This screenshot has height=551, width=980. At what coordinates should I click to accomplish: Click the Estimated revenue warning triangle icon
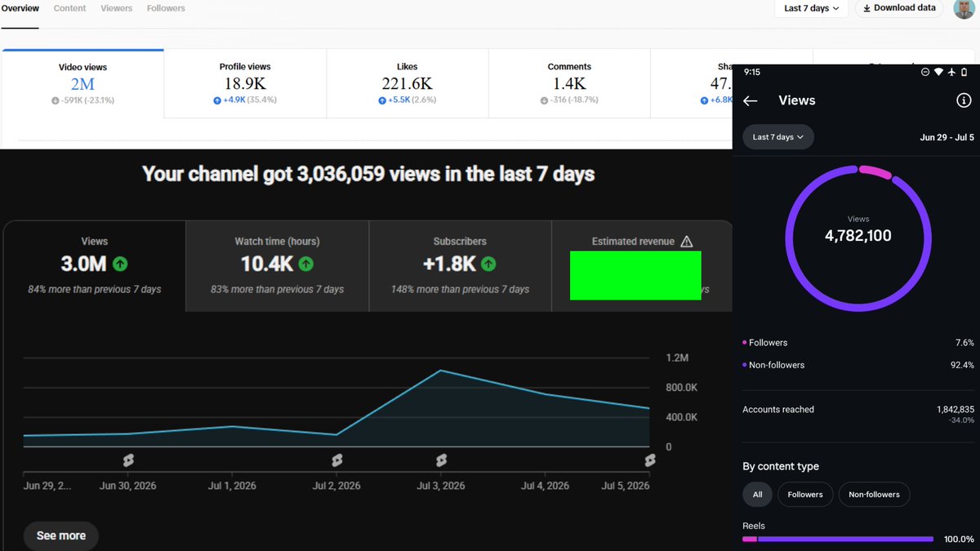coord(686,242)
